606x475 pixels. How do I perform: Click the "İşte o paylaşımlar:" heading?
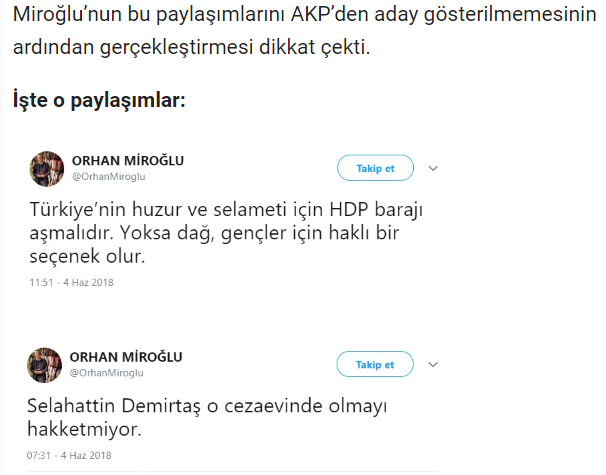pyautogui.click(x=99, y=101)
